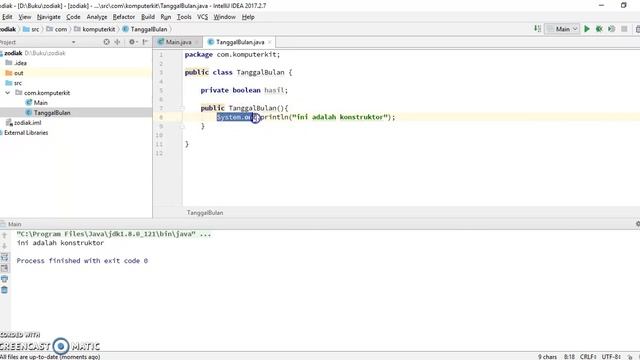Run the Main configuration with green play
Viewport: 640px width, 360px height.
587,29
